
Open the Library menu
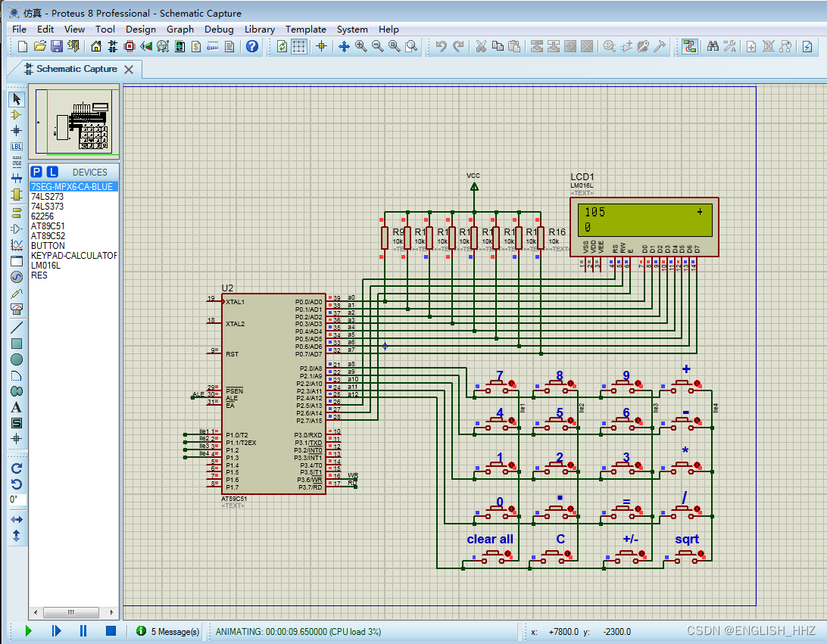[259, 30]
